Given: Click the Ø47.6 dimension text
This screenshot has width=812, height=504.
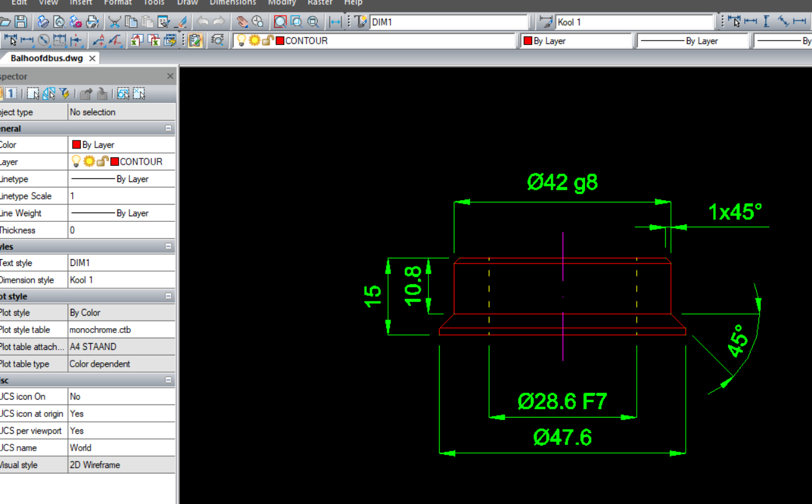Looking at the screenshot, I should tap(563, 438).
